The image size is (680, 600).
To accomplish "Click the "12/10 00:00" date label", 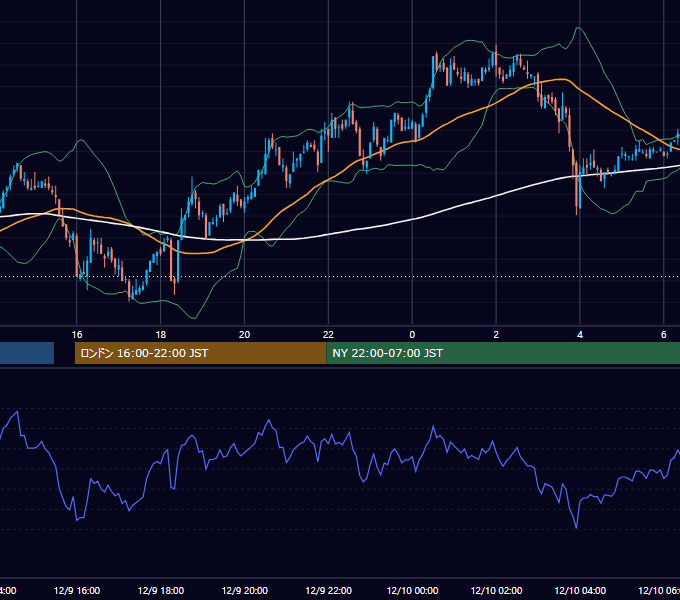I will tap(412, 590).
